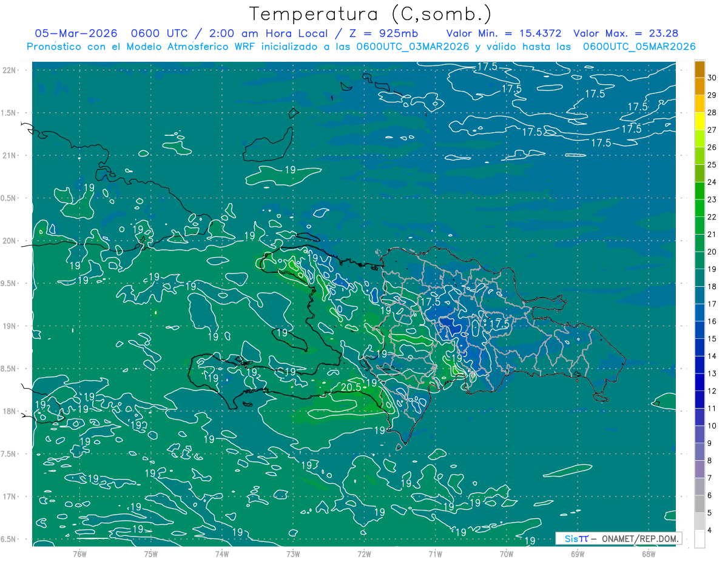
Task: Select the '73W' longitude axis label
Action: click(x=293, y=554)
